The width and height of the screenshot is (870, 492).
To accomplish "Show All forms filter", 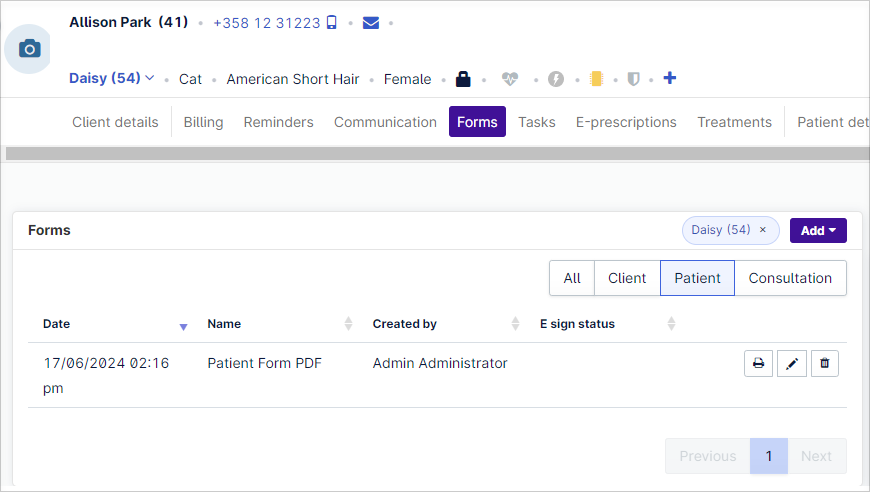I will (572, 278).
